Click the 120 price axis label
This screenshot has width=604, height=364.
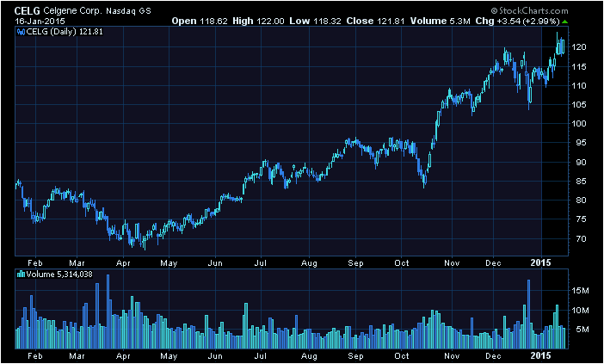579,47
